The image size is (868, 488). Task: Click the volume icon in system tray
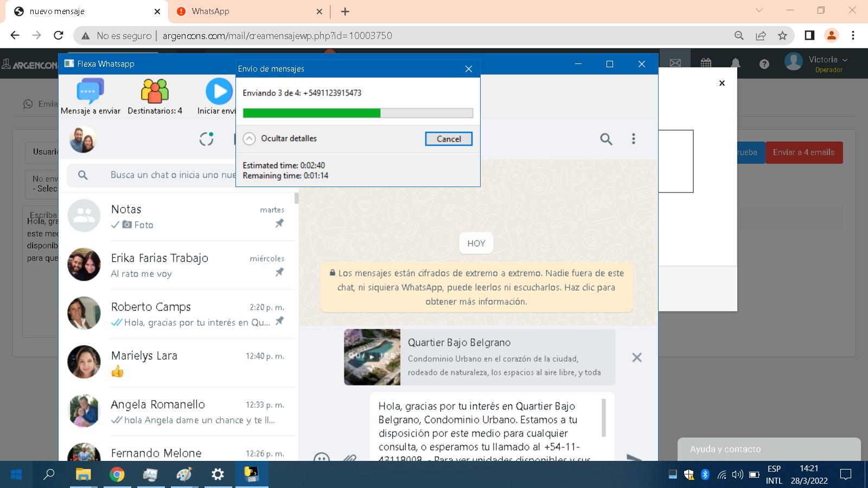(x=737, y=474)
